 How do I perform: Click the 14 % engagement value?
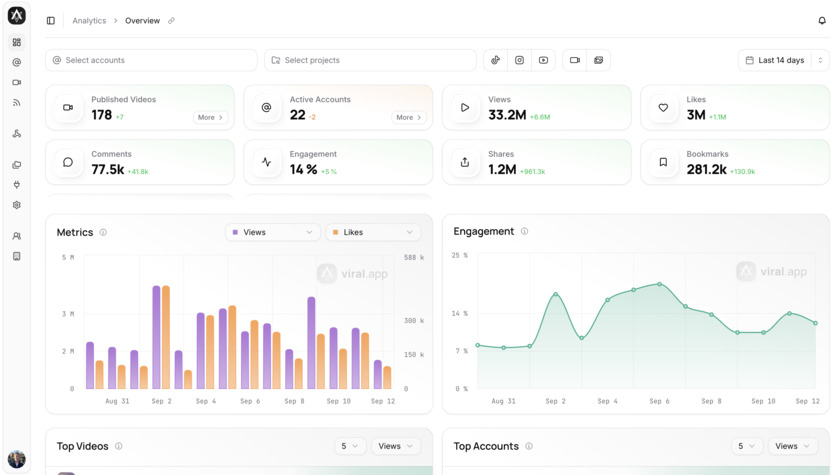303,170
